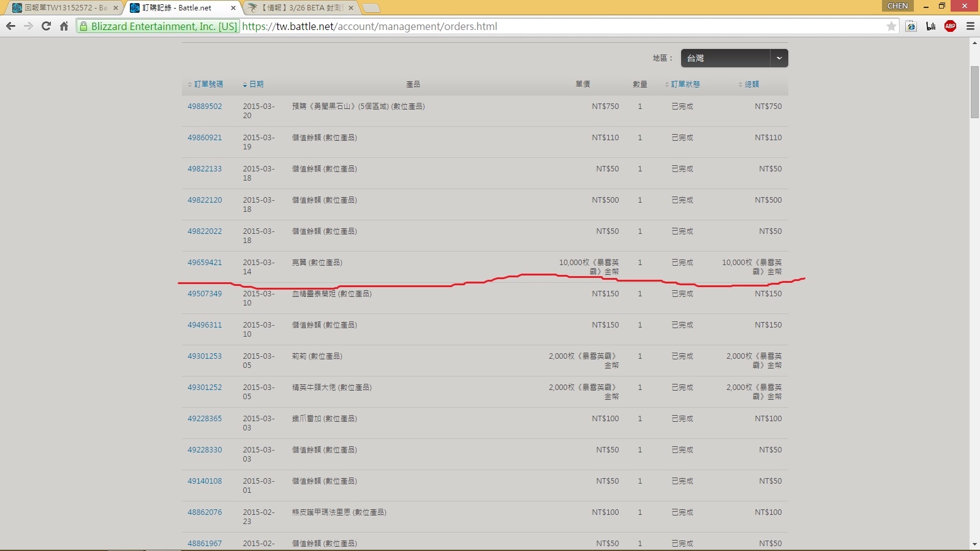The height and width of the screenshot is (551, 980).
Task: Open order 49228365
Action: point(205,419)
